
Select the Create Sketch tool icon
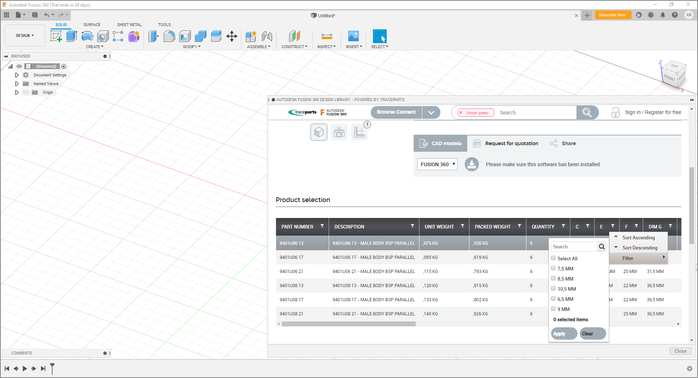click(56, 36)
